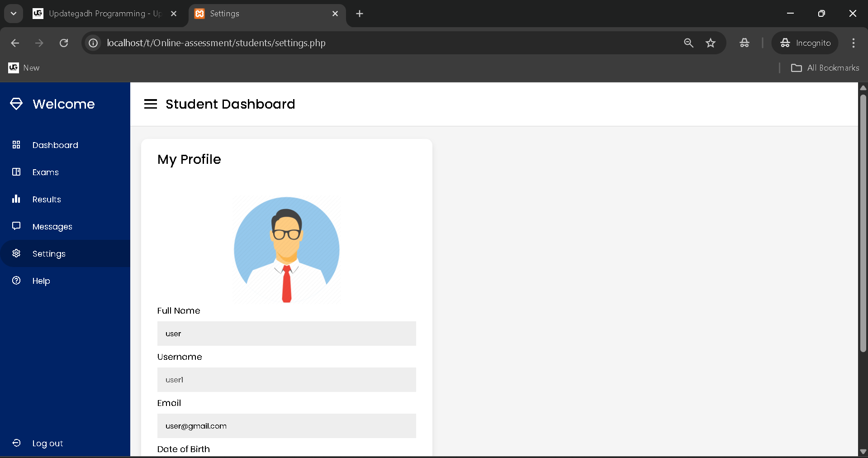Open the Chrome three-dot menu

pos(853,43)
